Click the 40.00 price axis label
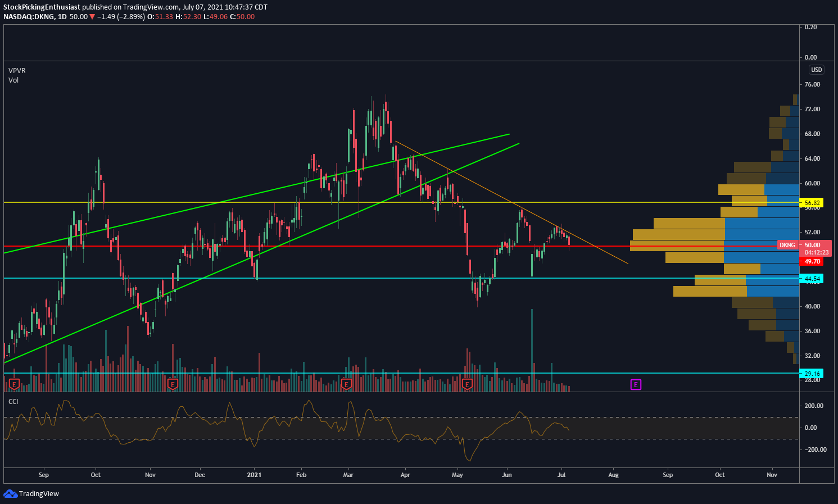 tap(812, 306)
